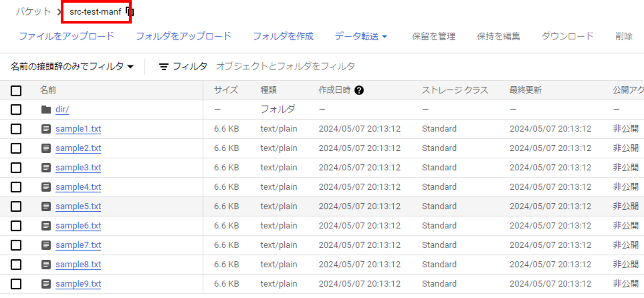Open the データ転送 dropdown menu
Image resolution: width=644 pixels, height=298 pixels.
coord(360,36)
